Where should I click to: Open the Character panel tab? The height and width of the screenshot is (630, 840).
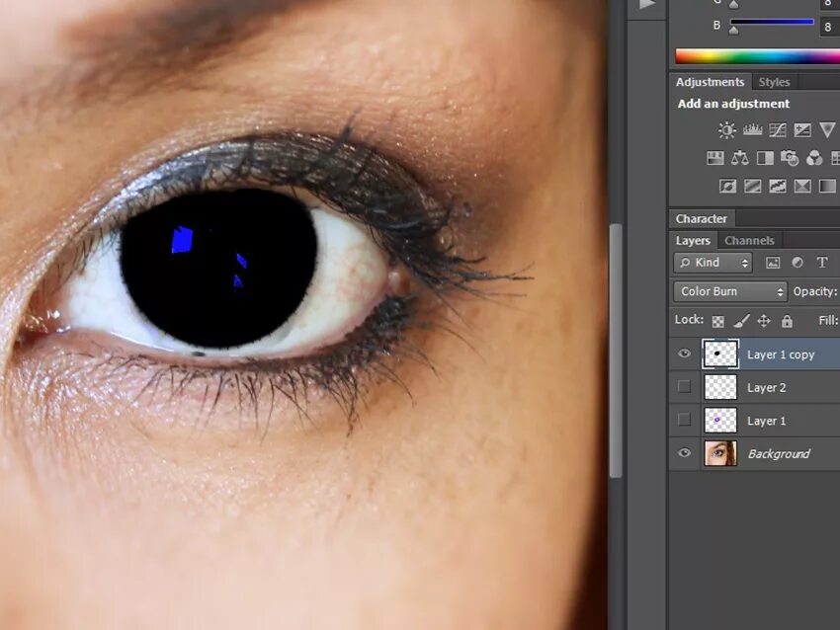(x=702, y=218)
